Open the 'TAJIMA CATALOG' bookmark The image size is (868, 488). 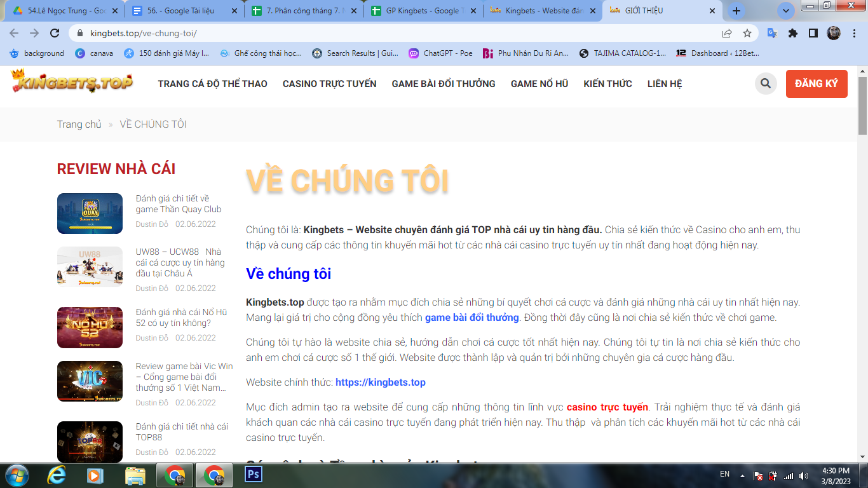pos(623,53)
